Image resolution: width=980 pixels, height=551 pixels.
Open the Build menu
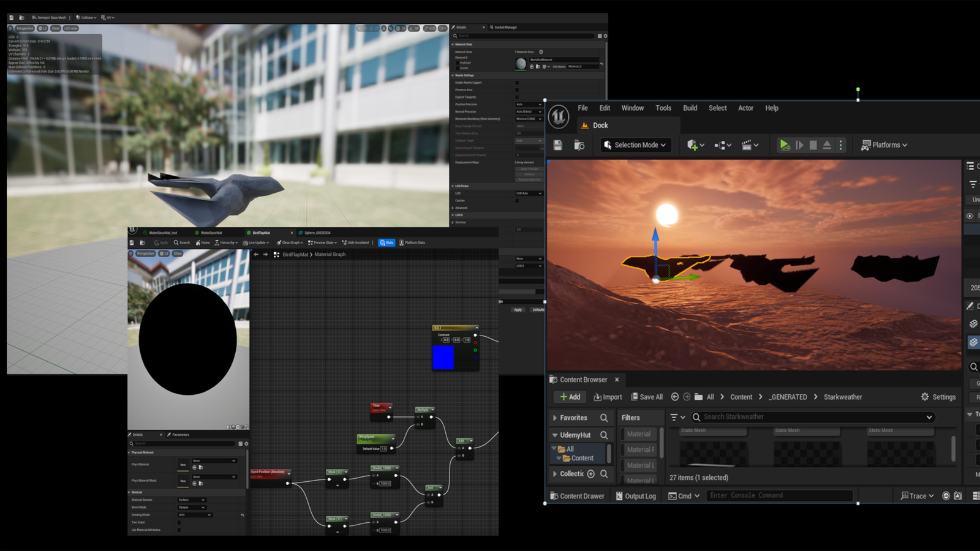(x=690, y=108)
